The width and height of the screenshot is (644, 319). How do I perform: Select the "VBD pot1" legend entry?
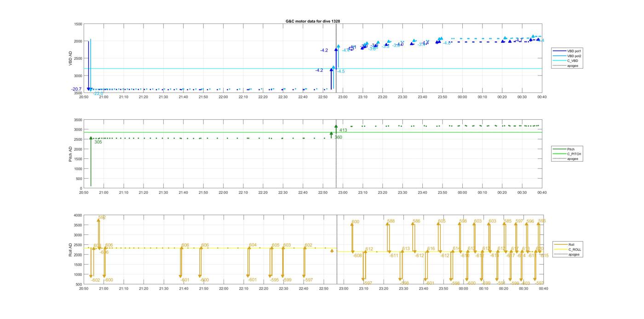[x=575, y=51]
